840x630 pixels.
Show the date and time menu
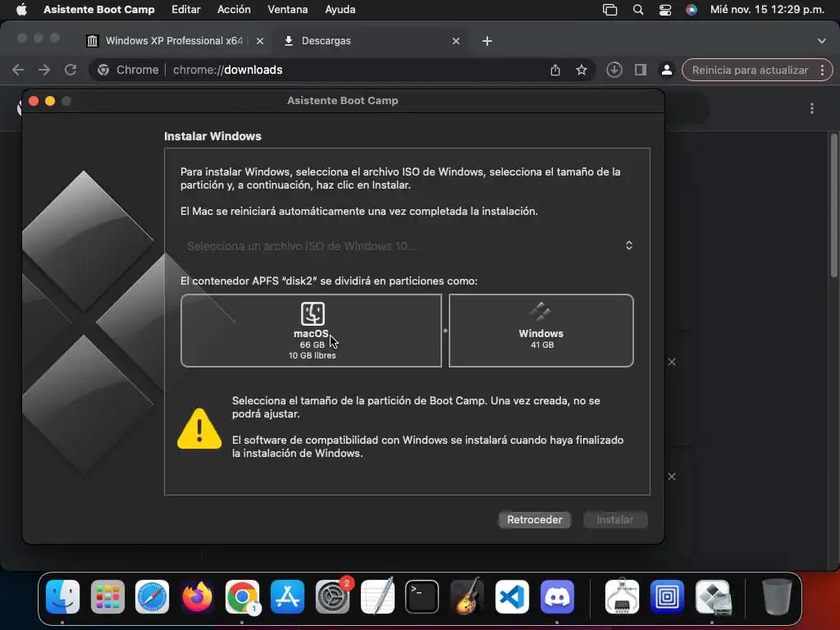click(767, 10)
